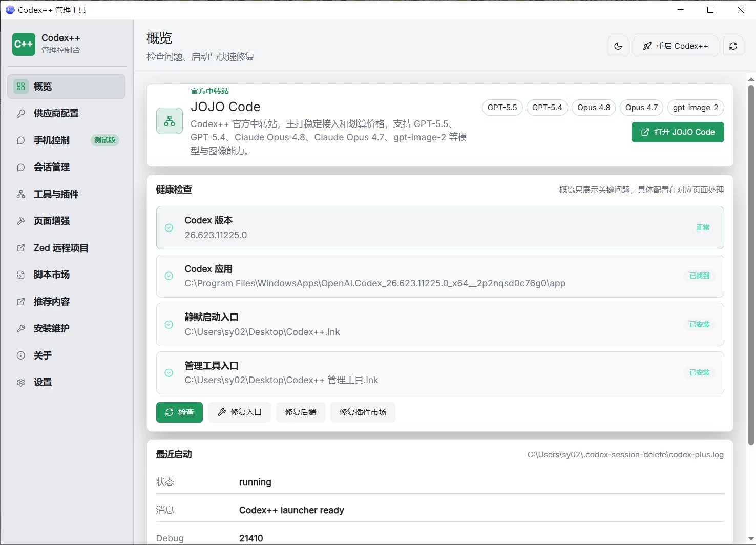Click the 重启 Codex++ button
This screenshot has height=545, width=756.
[676, 46]
